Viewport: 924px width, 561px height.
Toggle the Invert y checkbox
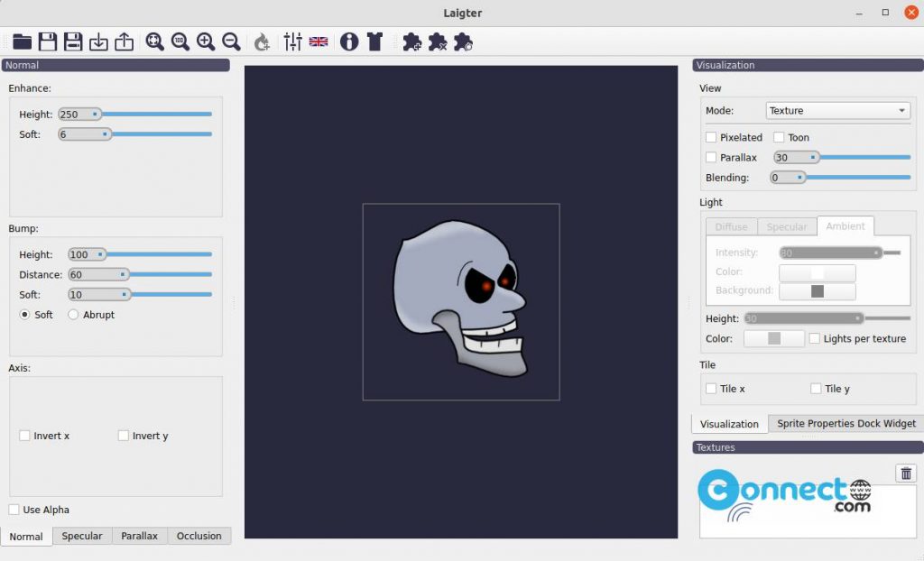point(123,435)
